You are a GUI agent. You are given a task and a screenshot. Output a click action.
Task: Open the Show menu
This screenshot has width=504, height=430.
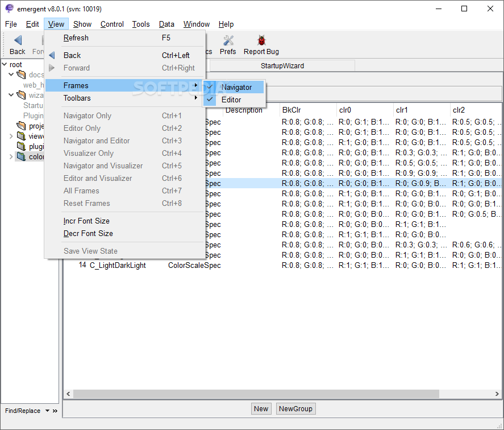coord(82,24)
